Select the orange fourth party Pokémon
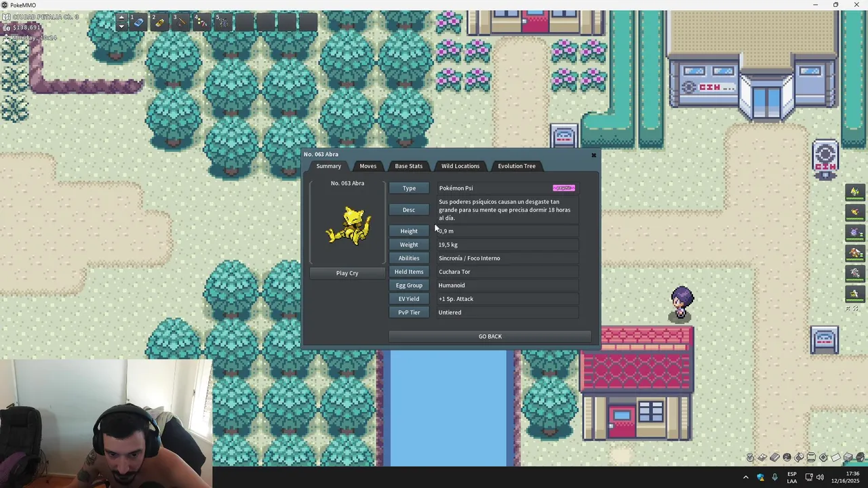 (x=854, y=253)
